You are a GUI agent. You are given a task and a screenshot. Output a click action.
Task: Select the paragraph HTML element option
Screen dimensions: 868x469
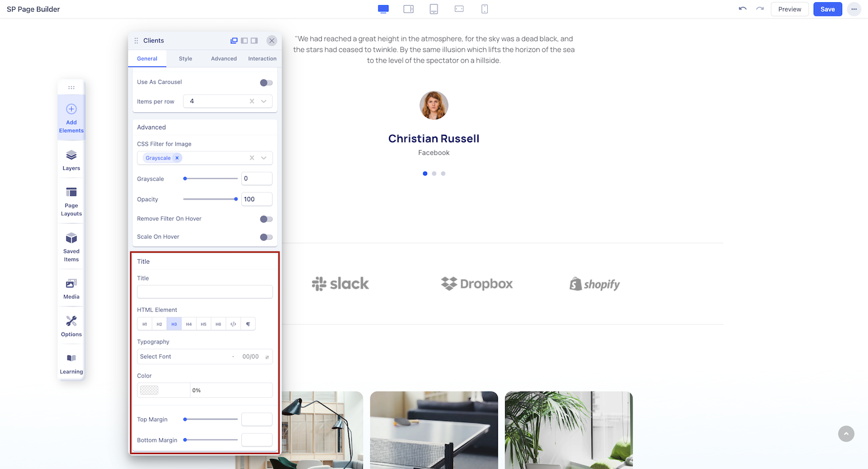point(248,324)
